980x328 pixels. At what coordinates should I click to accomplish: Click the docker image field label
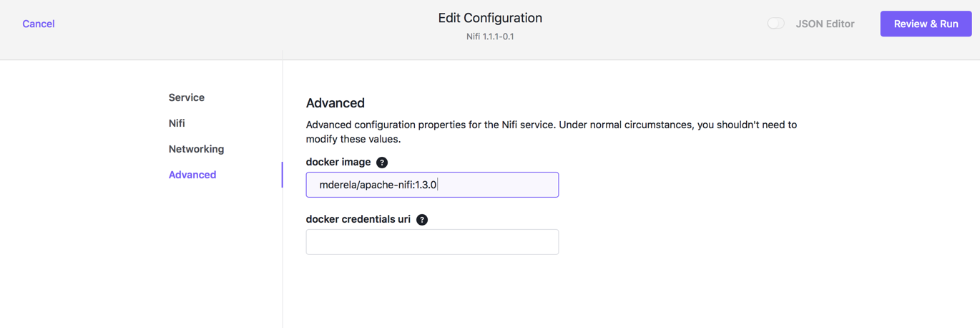338,162
